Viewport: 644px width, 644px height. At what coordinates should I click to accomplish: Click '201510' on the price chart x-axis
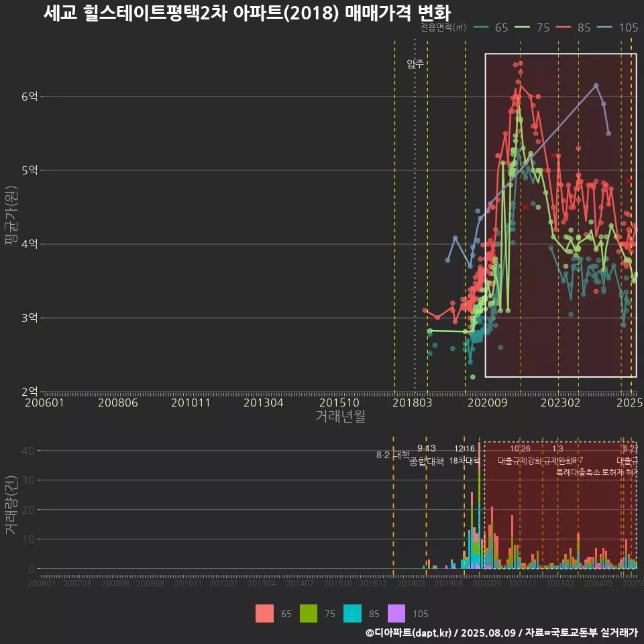tap(339, 402)
